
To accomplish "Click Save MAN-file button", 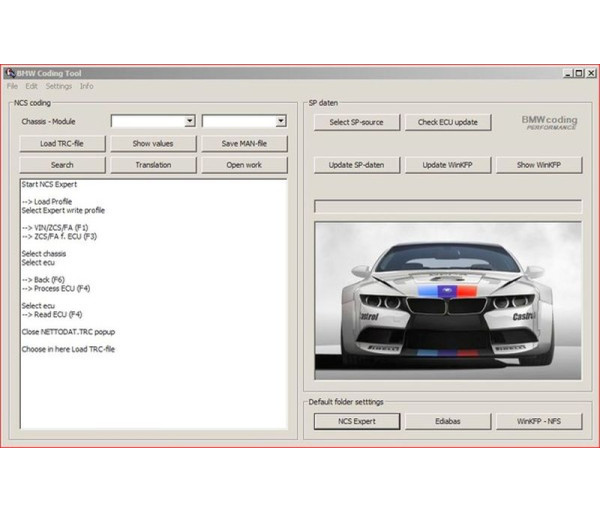I will [x=244, y=143].
